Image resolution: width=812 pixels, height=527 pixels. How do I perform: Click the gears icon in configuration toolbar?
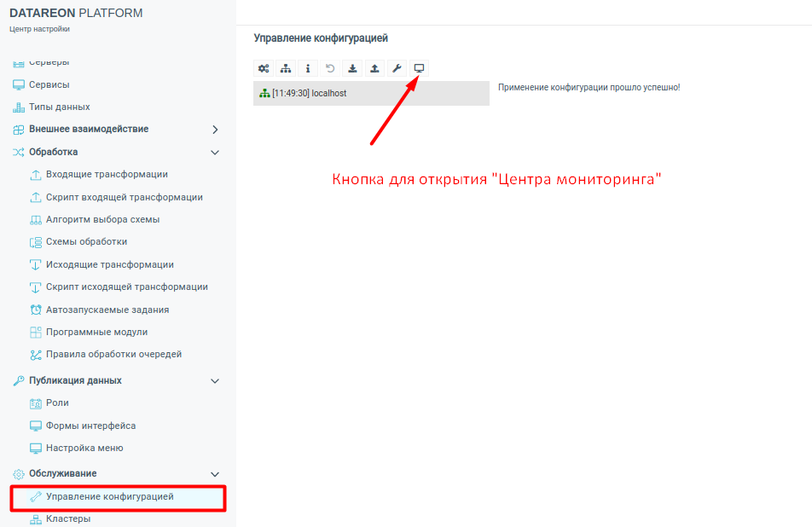coord(264,68)
